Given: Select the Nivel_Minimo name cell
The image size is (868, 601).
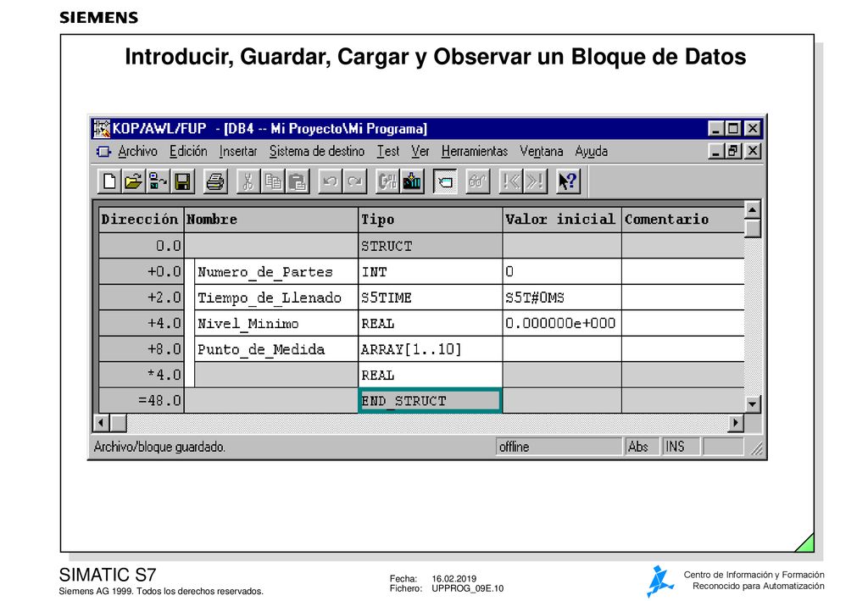Looking at the screenshot, I should (276, 323).
